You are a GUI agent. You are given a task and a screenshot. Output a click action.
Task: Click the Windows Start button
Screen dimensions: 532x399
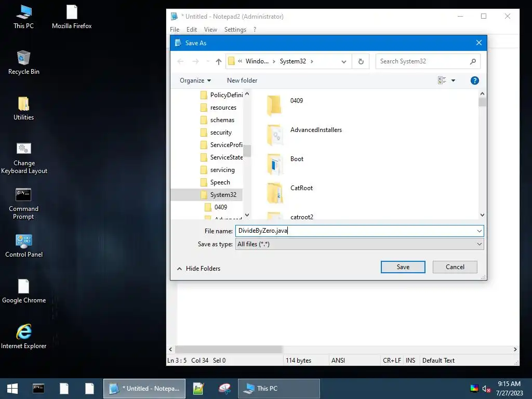click(x=12, y=389)
